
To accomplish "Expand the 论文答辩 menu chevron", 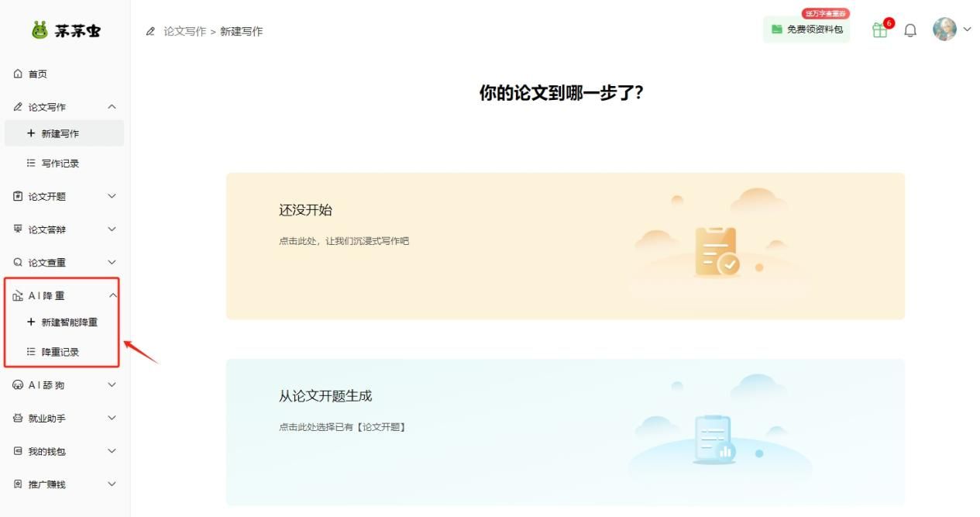I will click(x=112, y=229).
